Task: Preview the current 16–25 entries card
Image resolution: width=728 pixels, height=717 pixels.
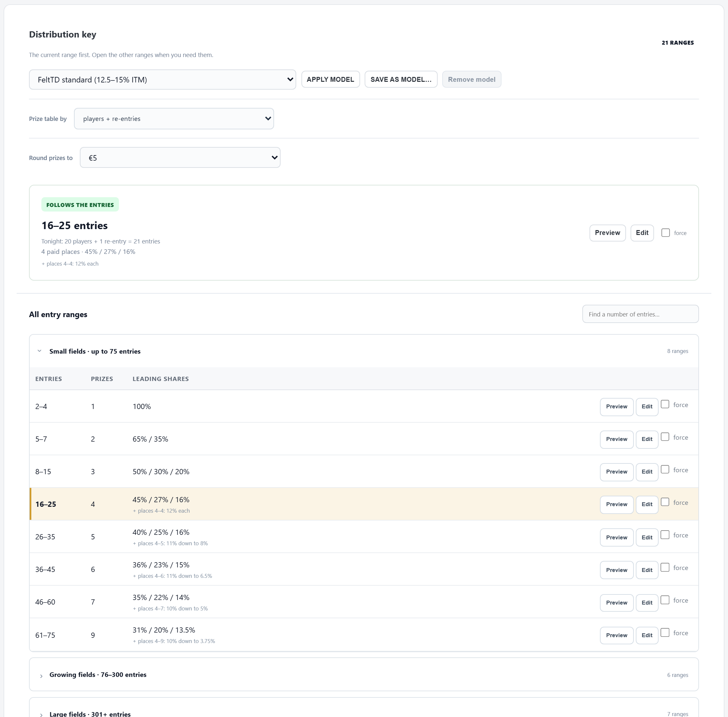Action: [x=607, y=233]
